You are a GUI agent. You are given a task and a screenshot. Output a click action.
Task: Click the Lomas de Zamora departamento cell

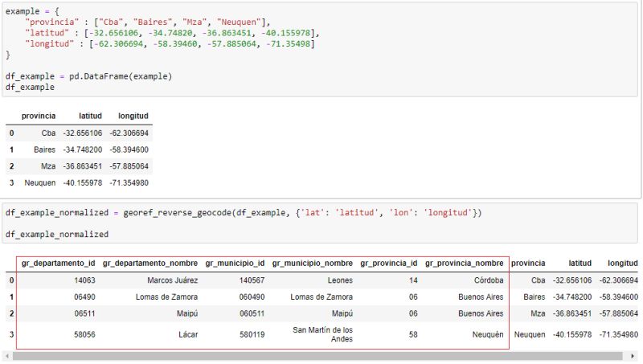[x=167, y=297]
